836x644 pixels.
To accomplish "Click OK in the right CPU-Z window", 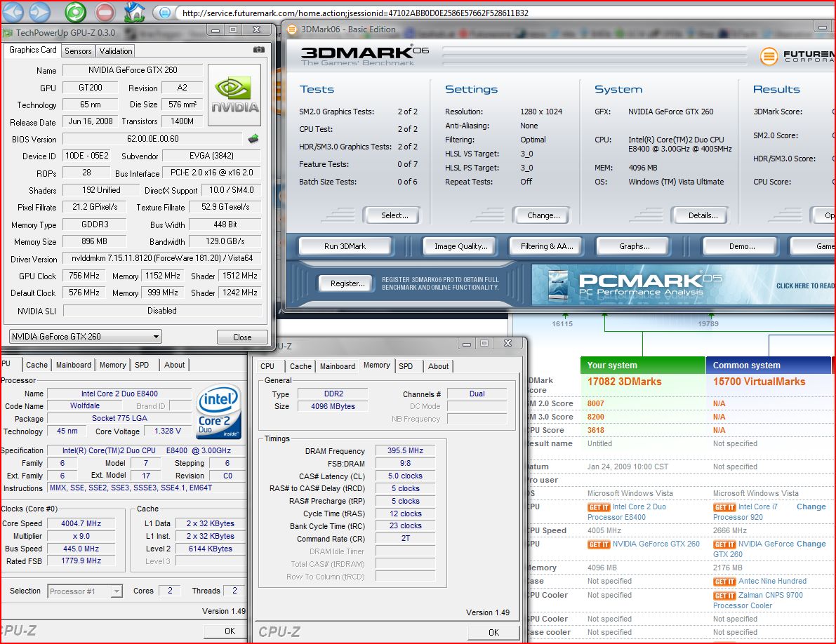I will click(493, 632).
